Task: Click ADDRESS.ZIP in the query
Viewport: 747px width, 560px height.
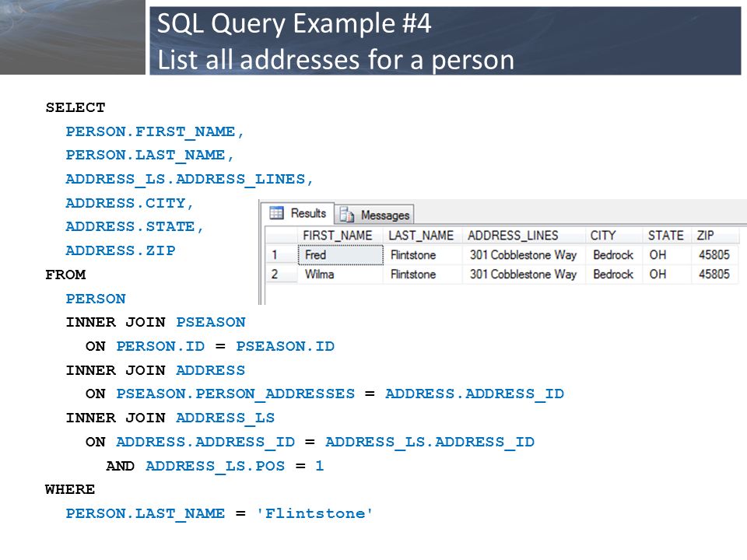Action: point(121,250)
